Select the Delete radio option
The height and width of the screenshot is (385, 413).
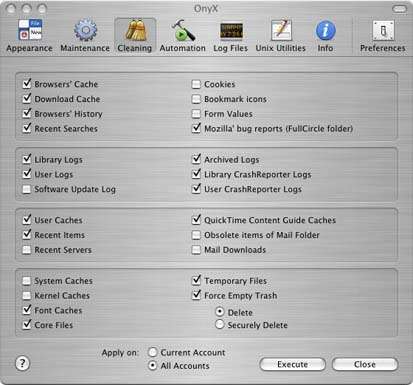coord(220,312)
